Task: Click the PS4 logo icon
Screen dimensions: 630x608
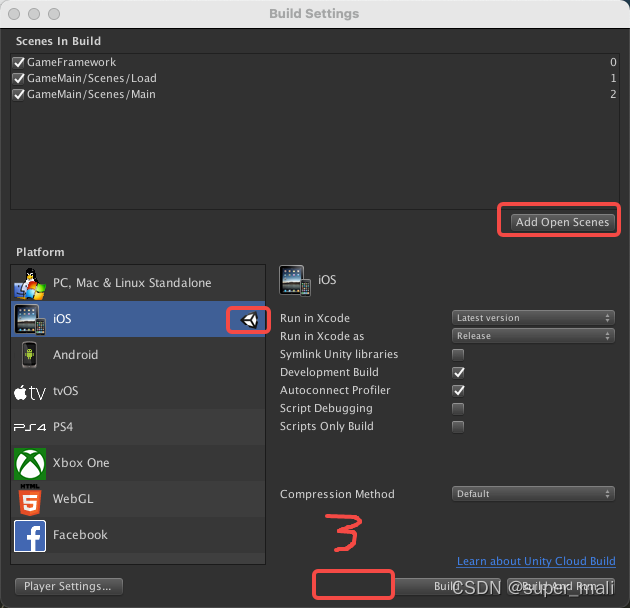Action: [30, 427]
